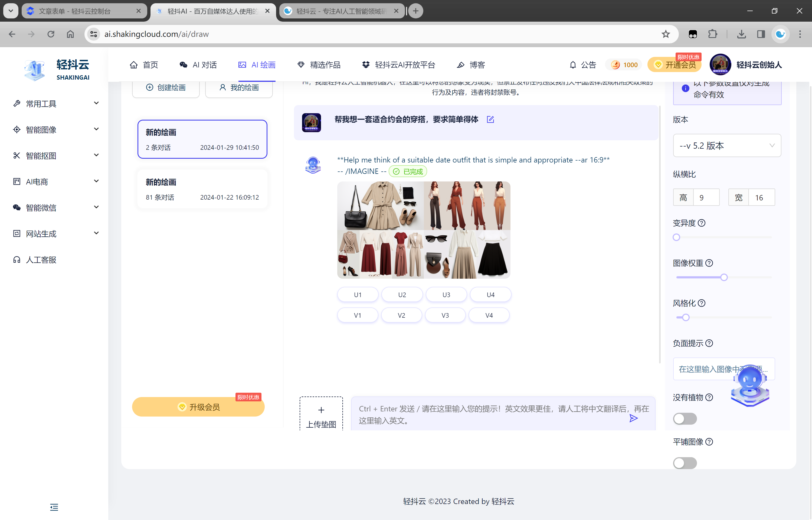Image resolution: width=812 pixels, height=520 pixels.
Task: Select conversation with 81 条对话
Action: (202, 189)
